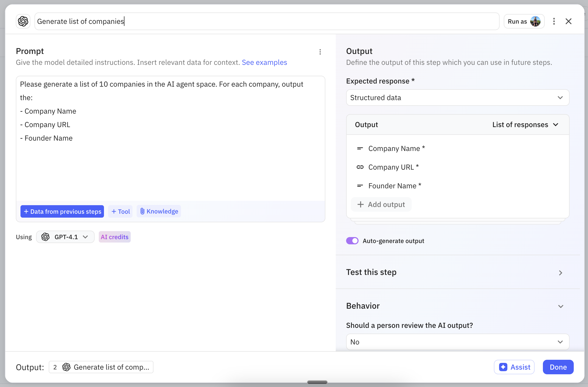Viewport: 588px width, 387px height.
Task: Open the three-dot menu next to Run as
Action: (554, 21)
